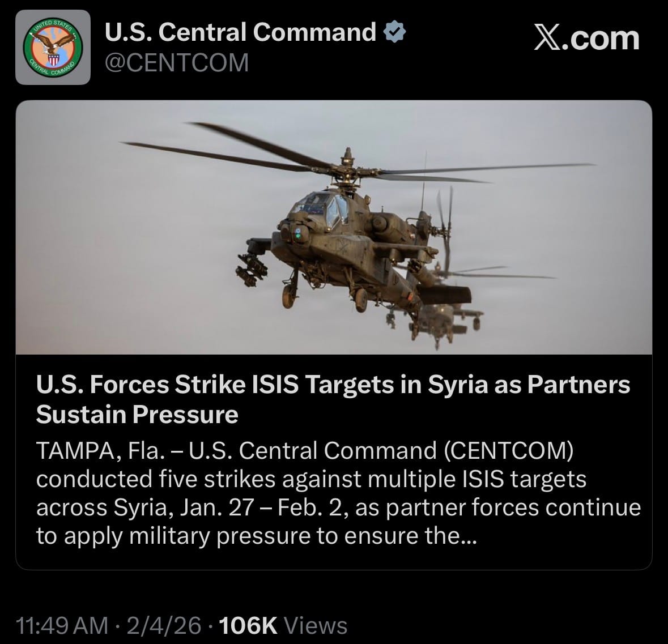This screenshot has height=644, width=668.
Task: Open the CENTCOM eagle emblem profile picture
Action: [53, 47]
